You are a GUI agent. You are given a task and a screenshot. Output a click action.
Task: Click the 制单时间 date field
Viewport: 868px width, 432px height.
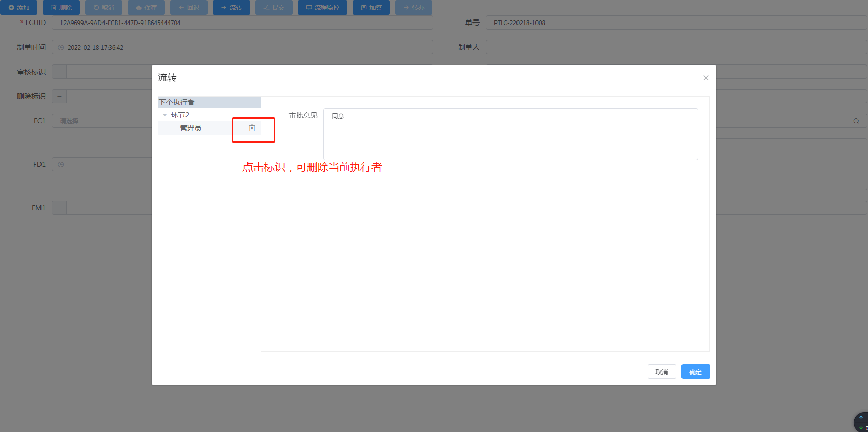(242, 48)
